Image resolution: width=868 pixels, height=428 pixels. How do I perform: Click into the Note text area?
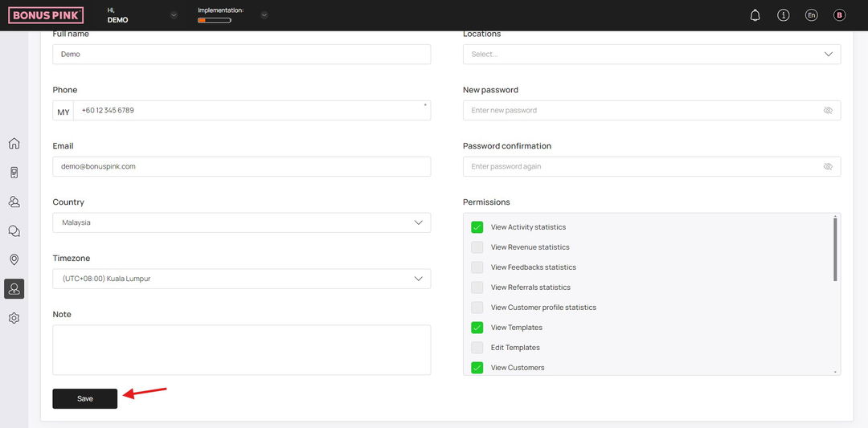[x=241, y=350]
